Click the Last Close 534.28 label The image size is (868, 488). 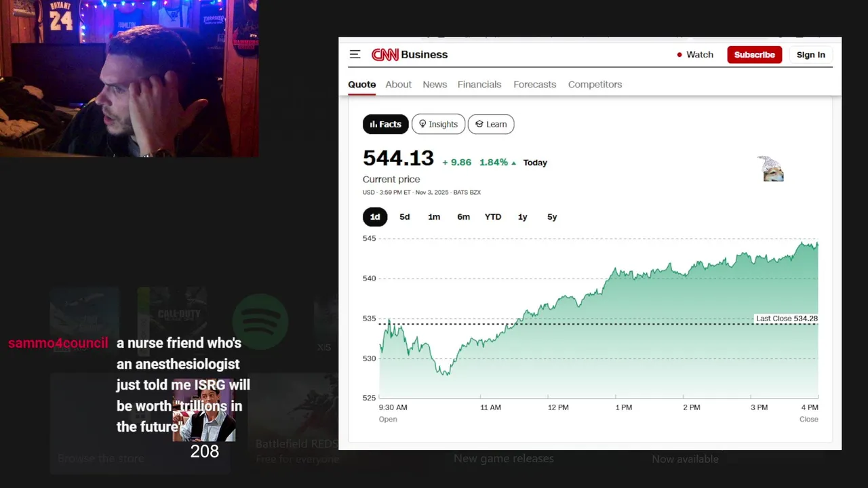[x=787, y=319]
